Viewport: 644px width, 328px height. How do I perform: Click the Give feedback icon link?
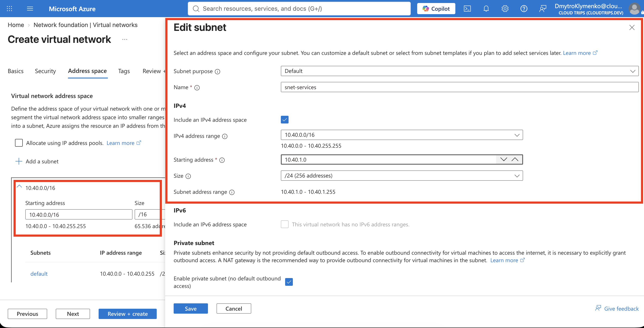tap(598, 308)
